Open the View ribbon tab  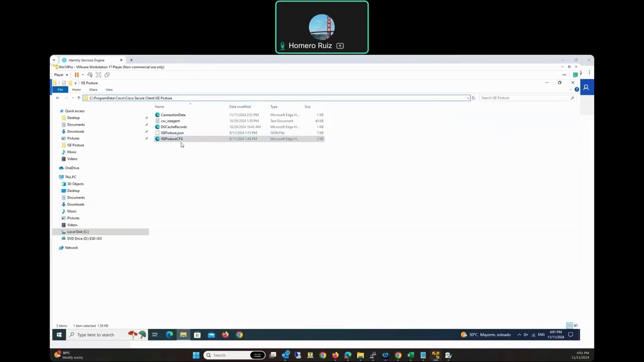point(109,89)
